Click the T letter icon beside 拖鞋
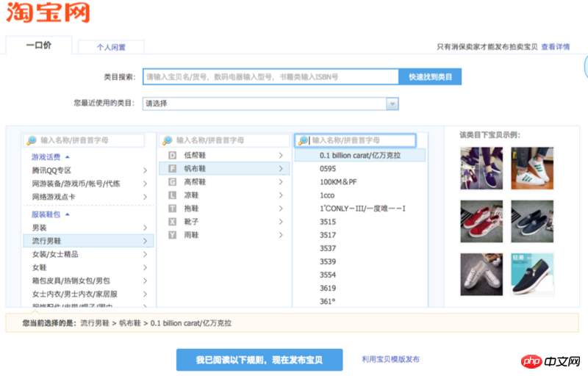 pos(172,209)
